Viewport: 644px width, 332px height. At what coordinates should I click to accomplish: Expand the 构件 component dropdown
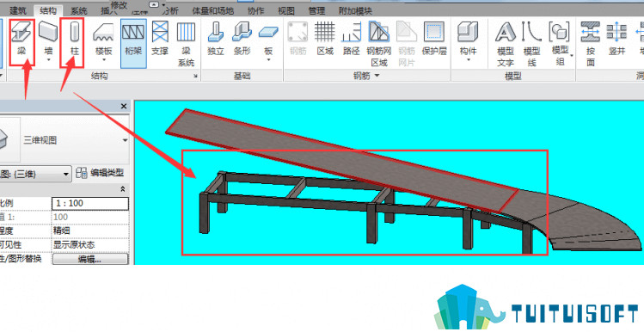(469, 60)
